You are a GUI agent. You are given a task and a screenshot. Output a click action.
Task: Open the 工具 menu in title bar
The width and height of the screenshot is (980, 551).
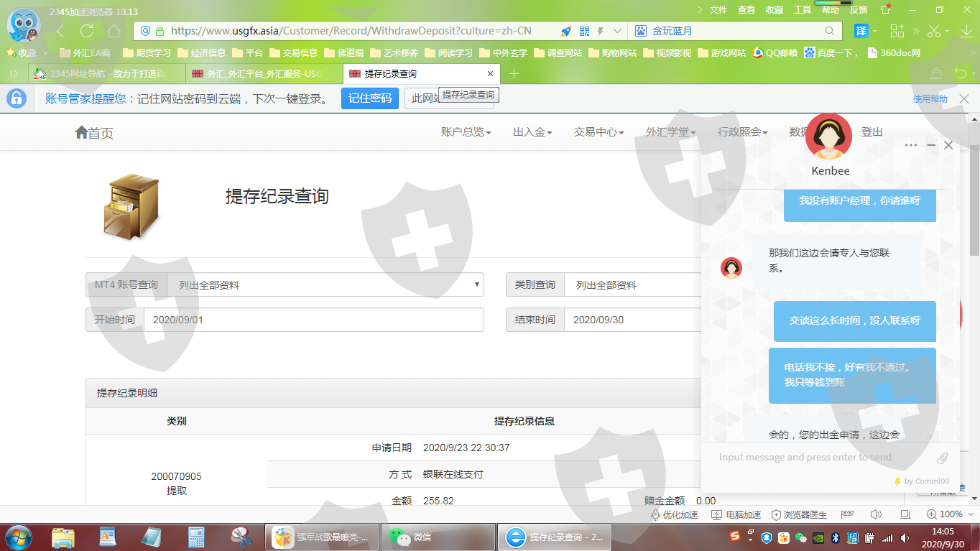tap(802, 10)
